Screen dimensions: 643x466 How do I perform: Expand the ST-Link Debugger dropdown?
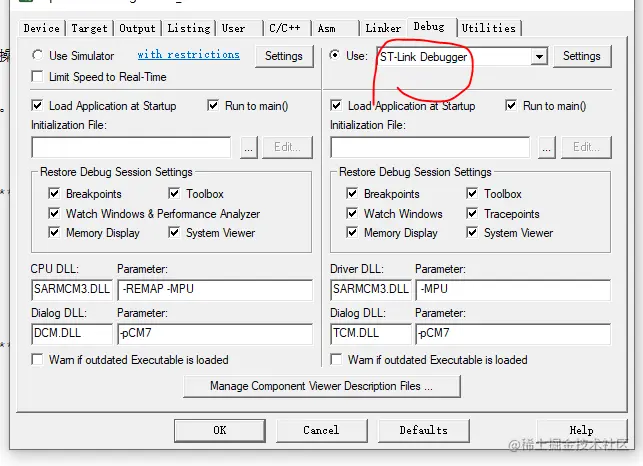point(539,56)
